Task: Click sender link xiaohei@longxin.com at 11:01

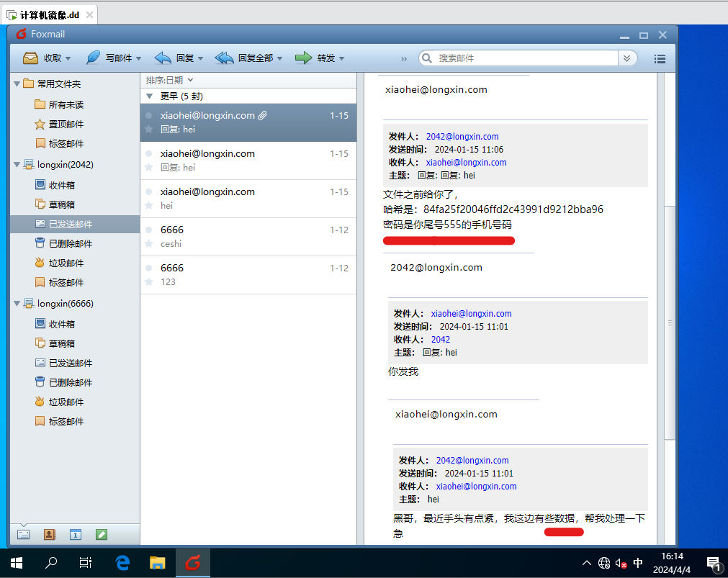Action: [x=471, y=313]
